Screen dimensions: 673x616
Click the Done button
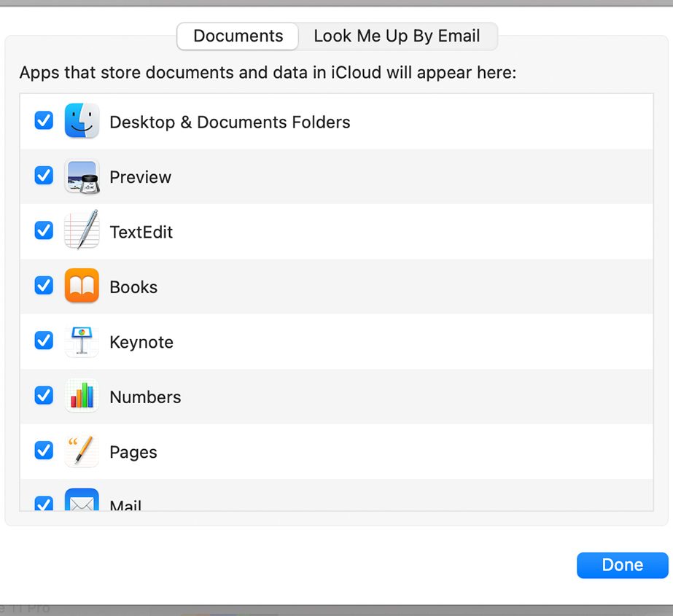[623, 565]
